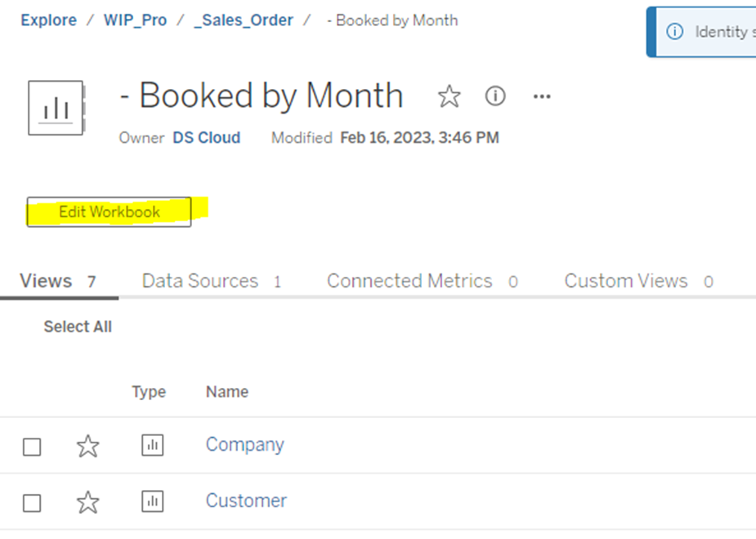Image resolution: width=756 pixels, height=539 pixels.
Task: Click the large workbook chart icon
Action: (56, 108)
